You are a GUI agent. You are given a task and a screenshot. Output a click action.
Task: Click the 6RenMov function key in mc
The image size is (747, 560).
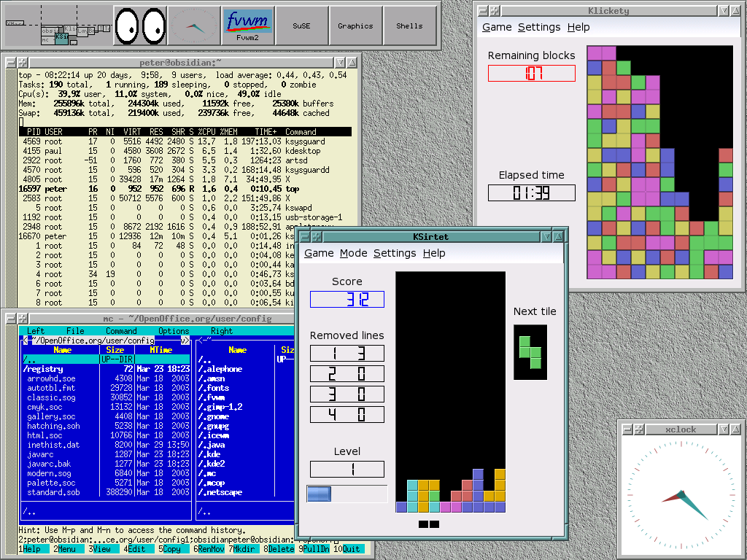pyautogui.click(x=209, y=549)
